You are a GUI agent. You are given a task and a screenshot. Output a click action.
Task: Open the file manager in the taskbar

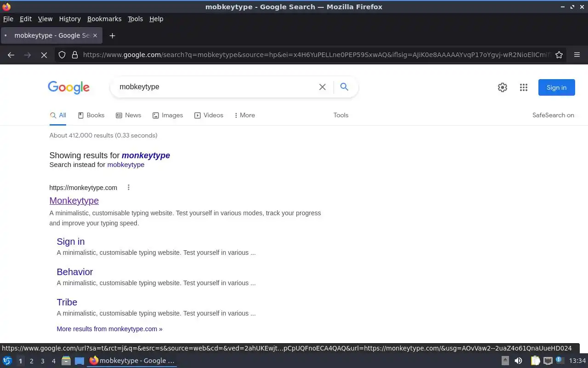(66, 361)
